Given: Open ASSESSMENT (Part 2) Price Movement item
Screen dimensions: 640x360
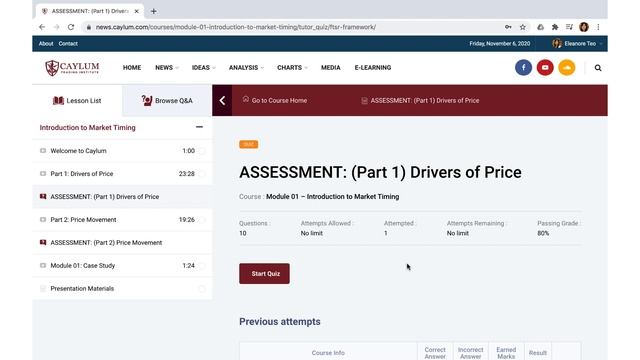Looking at the screenshot, I should [x=122, y=242].
